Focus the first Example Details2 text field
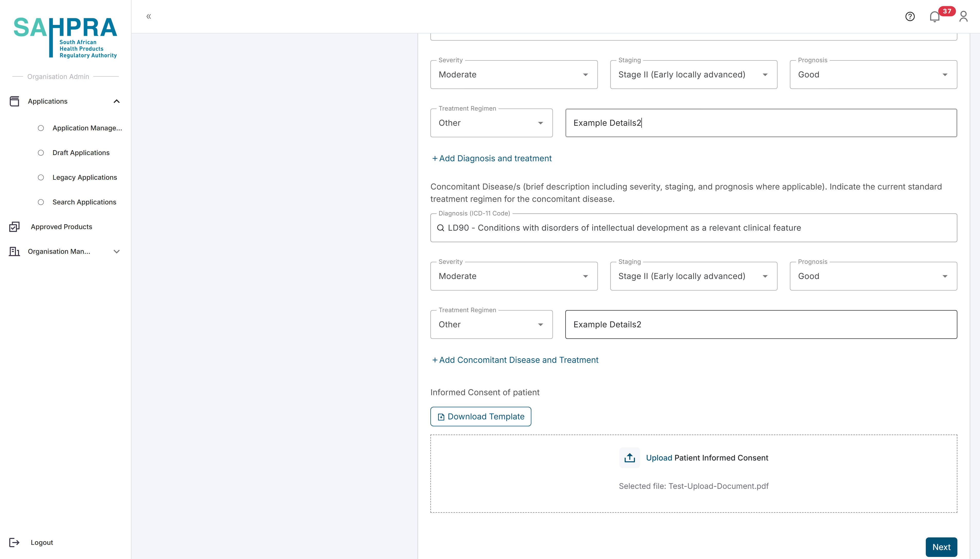Viewport: 980px width, 559px height. [x=761, y=123]
